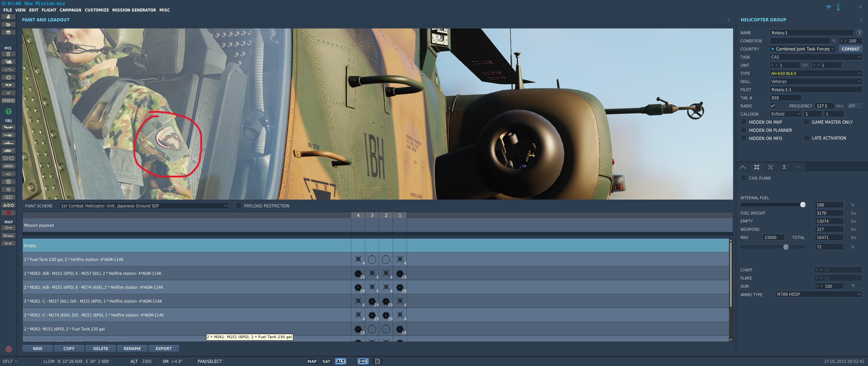Click the place ground vehicle tank icon

(8, 150)
